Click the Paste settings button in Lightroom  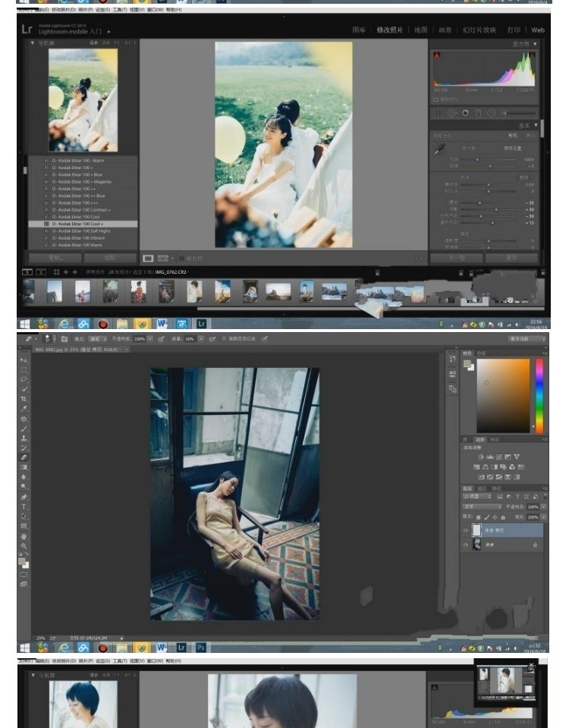(x=110, y=258)
